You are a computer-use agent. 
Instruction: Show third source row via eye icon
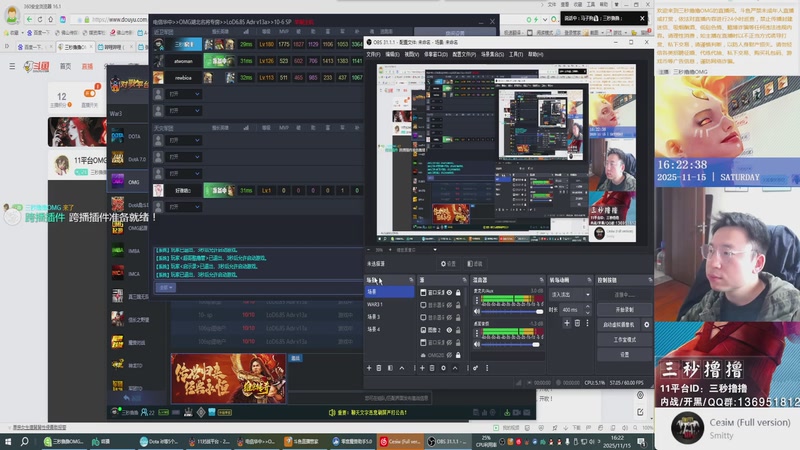(x=449, y=317)
